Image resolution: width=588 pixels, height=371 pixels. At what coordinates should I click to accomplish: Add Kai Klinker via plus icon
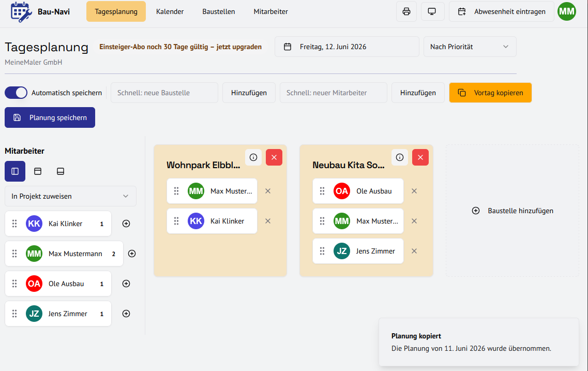(x=126, y=224)
